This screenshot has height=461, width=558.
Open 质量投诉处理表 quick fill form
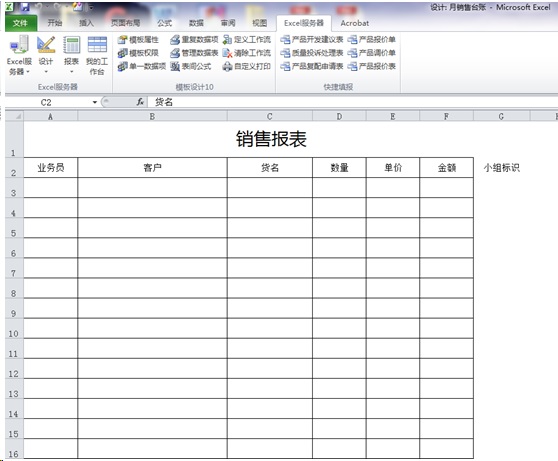(x=312, y=53)
